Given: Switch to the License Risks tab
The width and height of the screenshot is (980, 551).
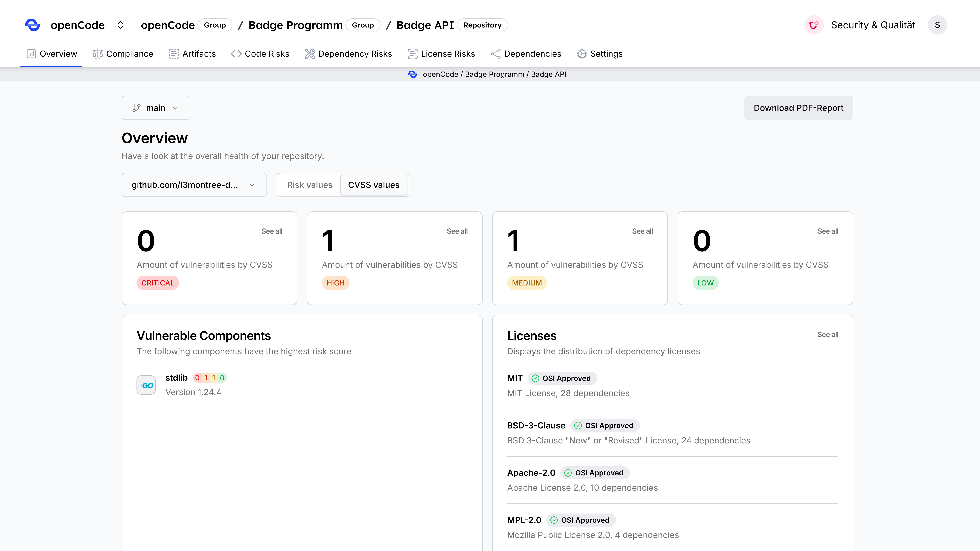Looking at the screenshot, I should [x=441, y=54].
